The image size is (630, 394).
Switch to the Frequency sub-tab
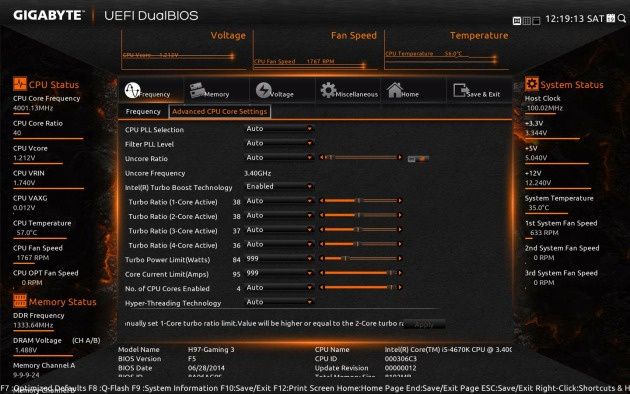click(143, 112)
